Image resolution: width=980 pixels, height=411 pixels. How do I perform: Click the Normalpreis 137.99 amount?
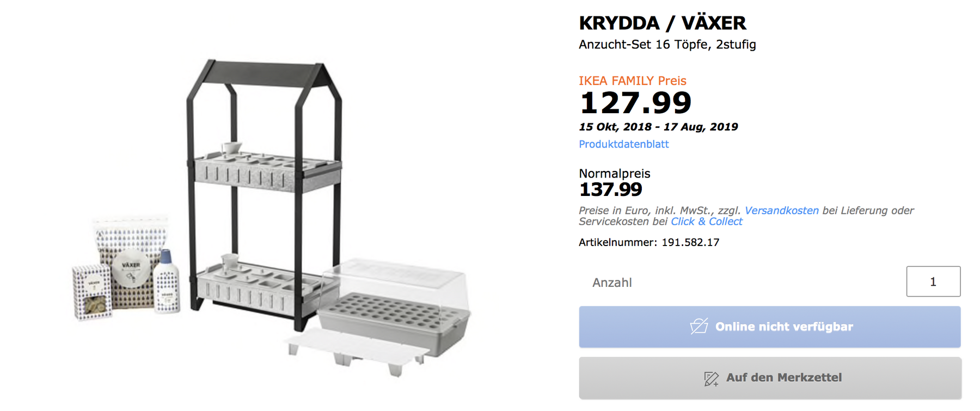pos(610,189)
